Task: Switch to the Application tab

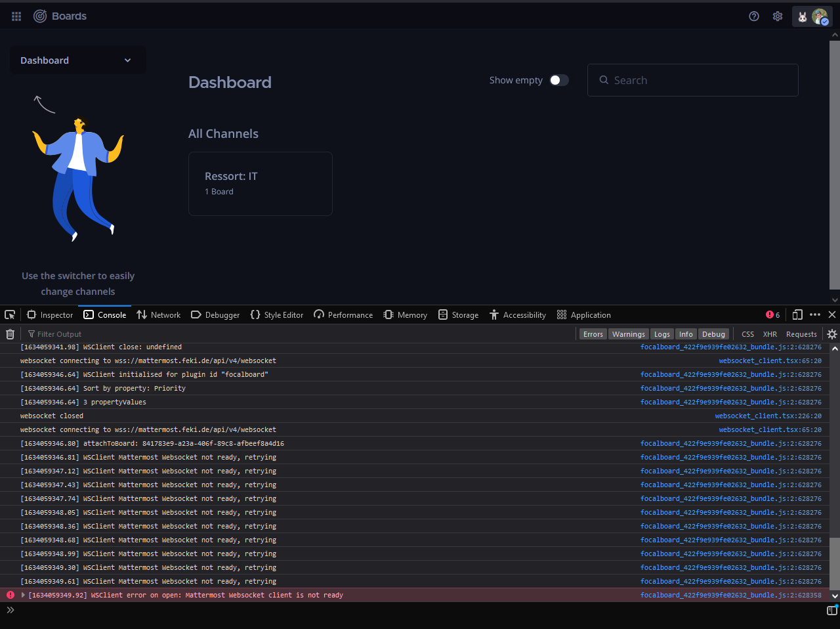Action: (x=584, y=315)
